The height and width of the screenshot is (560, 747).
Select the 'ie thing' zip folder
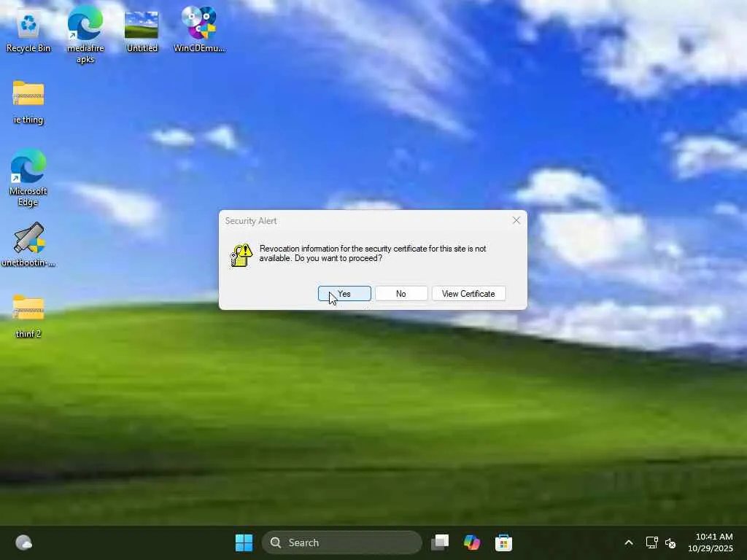pos(28,102)
